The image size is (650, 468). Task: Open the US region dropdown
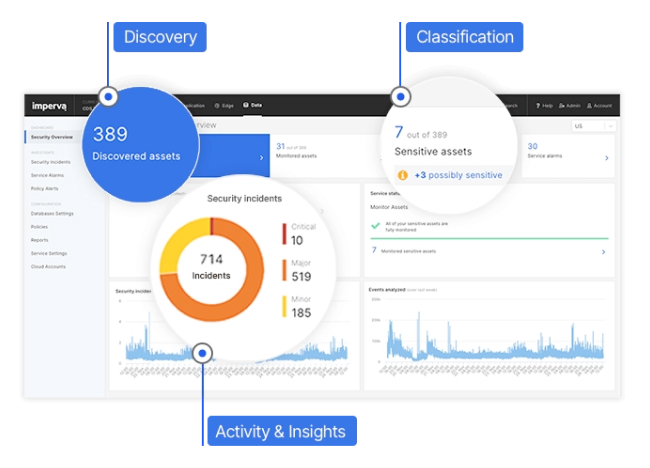593,126
